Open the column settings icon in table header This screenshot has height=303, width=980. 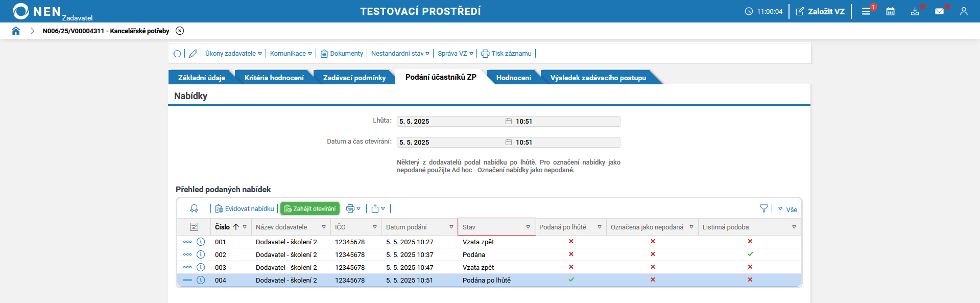[194, 227]
